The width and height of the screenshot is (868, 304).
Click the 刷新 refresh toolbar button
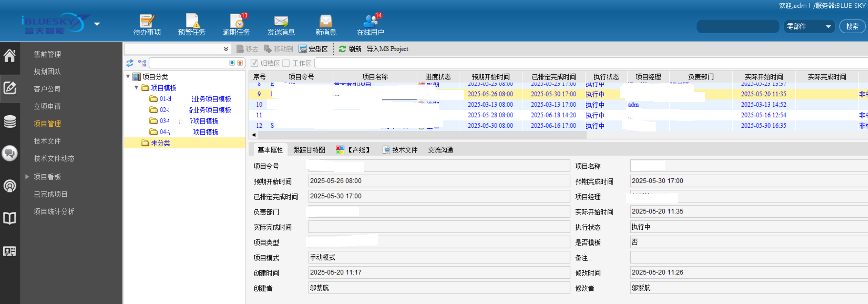(x=350, y=49)
